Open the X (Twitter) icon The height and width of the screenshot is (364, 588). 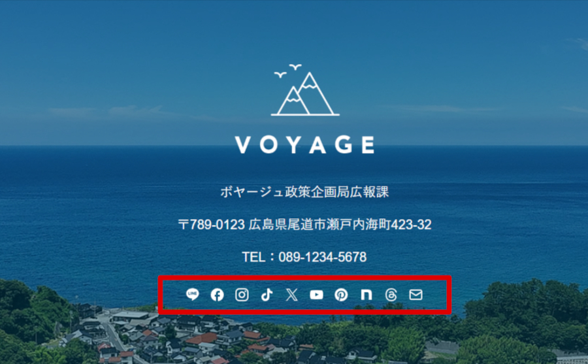pyautogui.click(x=292, y=295)
